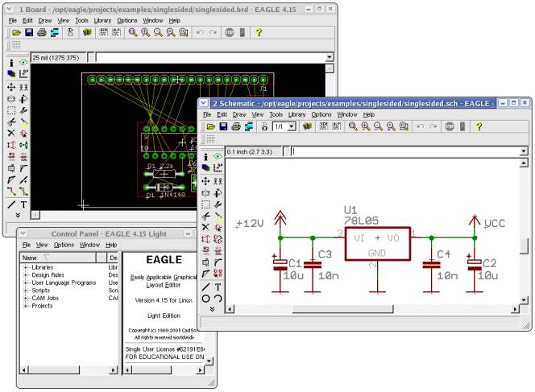Screen dimensions: 535x392
Task: Click the Board command line input field
Action: pos(210,57)
